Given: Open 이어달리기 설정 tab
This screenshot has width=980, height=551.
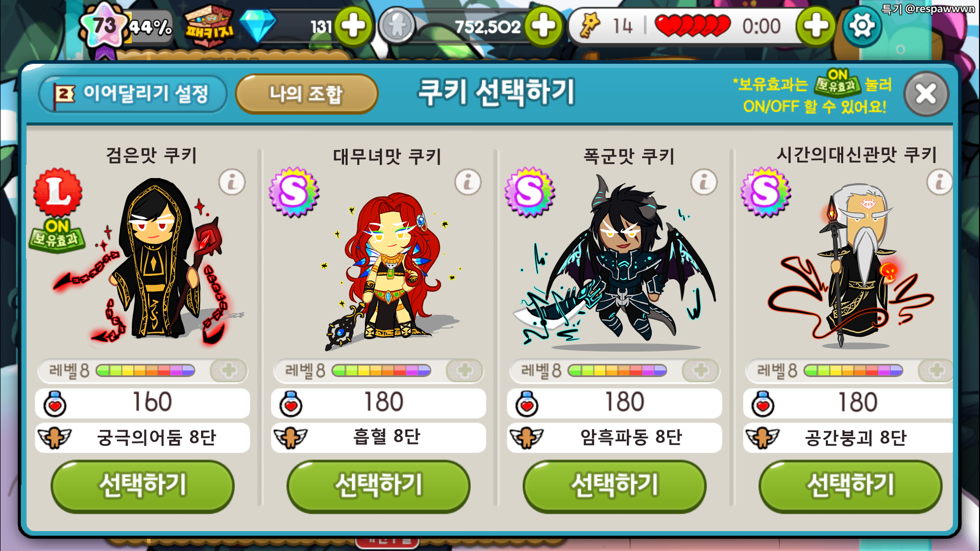Looking at the screenshot, I should pyautogui.click(x=133, y=94).
